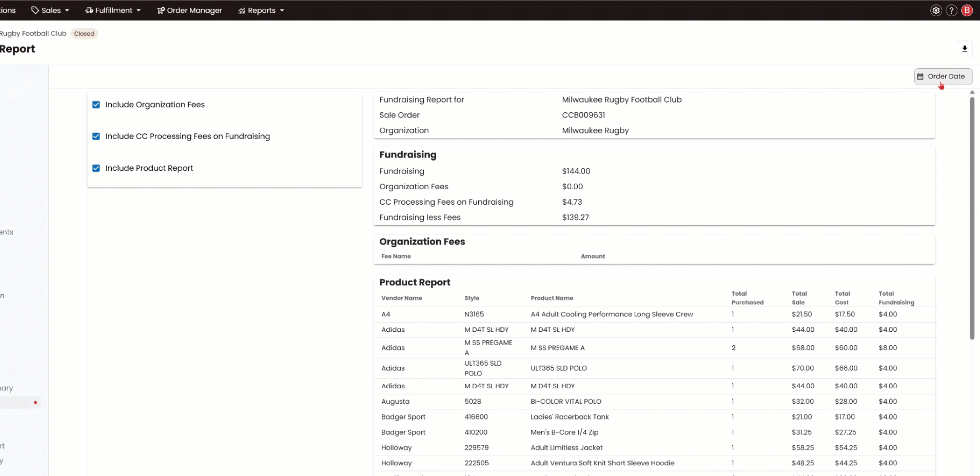Click the calendar icon on Order Date
This screenshot has width=980, height=476.
[x=920, y=76]
